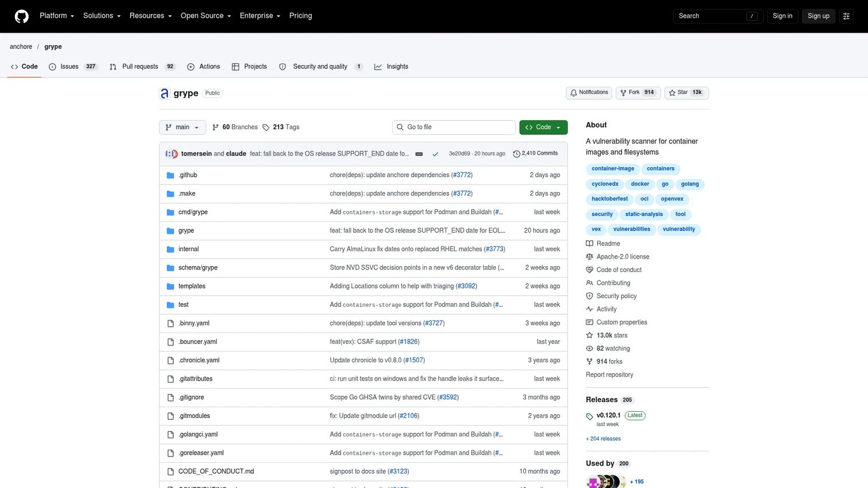Click the tag icon next to 213 Tags
This screenshot has width=868, height=488.
point(266,127)
